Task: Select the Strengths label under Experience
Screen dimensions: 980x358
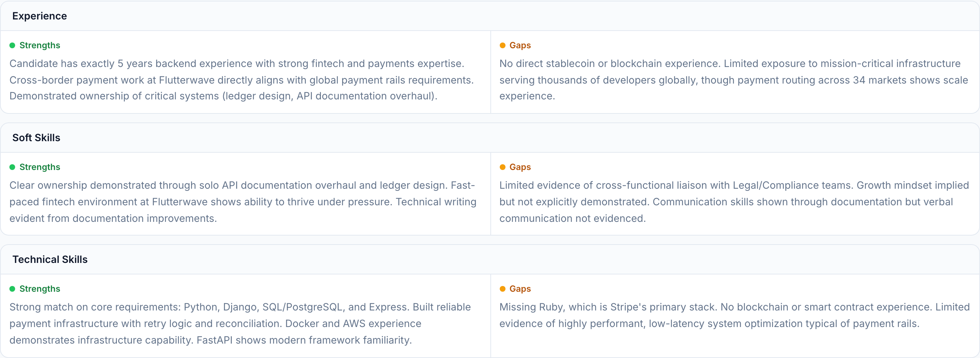Action: pos(40,46)
